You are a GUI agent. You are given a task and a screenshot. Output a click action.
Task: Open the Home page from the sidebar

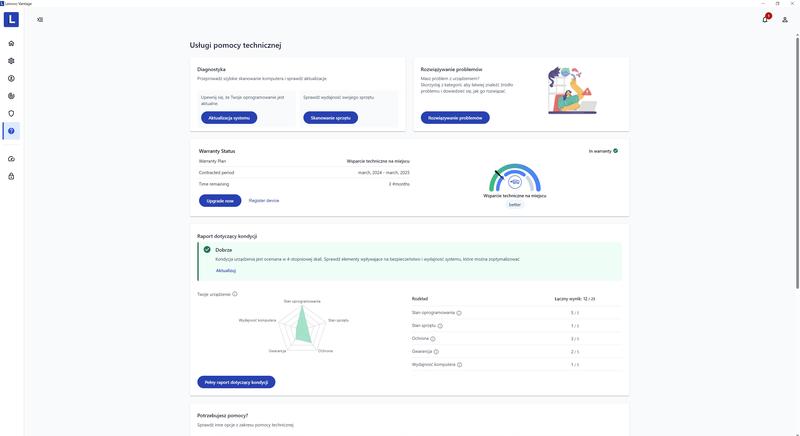click(x=11, y=43)
